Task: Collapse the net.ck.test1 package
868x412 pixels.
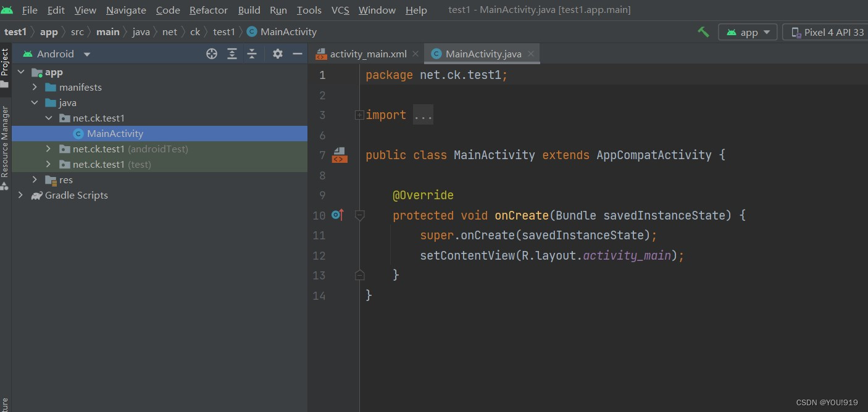Action: [x=49, y=118]
